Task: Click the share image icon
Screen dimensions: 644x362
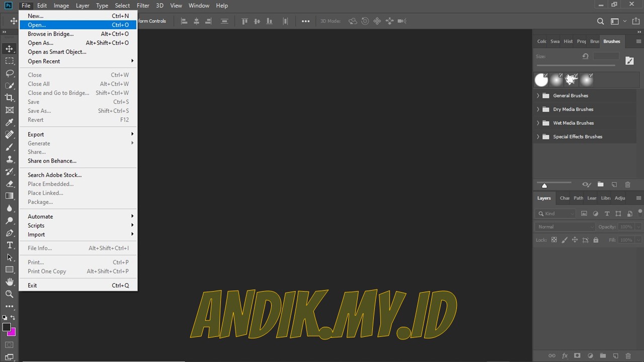Action: [x=635, y=21]
